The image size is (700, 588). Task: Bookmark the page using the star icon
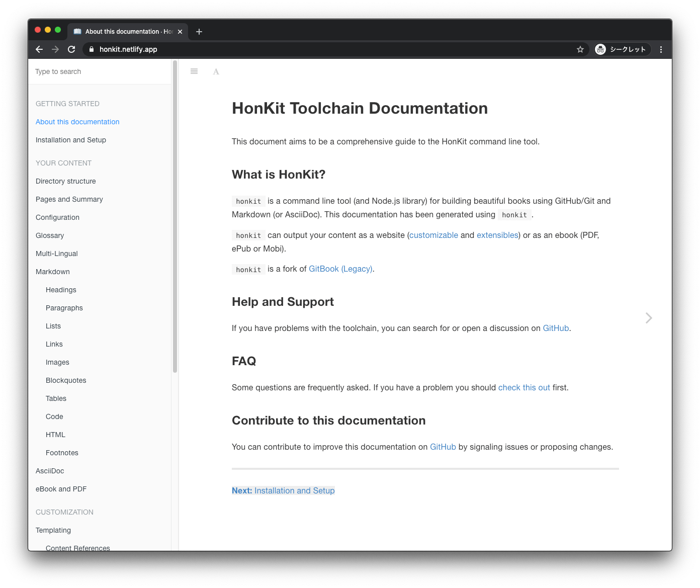pyautogui.click(x=580, y=49)
